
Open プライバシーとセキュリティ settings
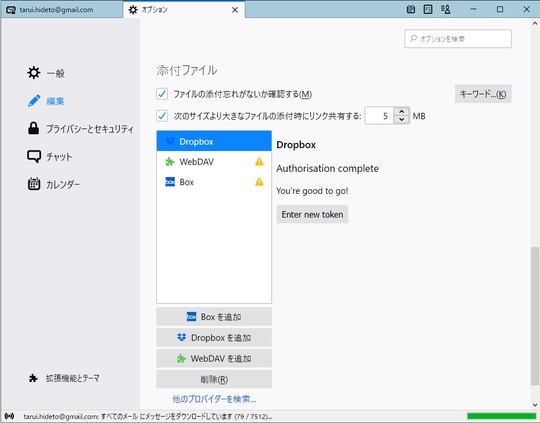[x=81, y=128]
